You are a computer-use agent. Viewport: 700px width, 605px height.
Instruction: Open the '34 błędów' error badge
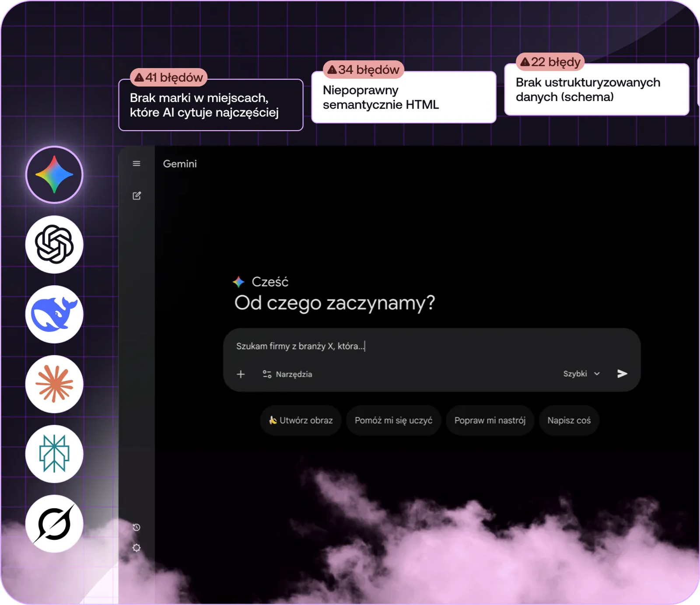(363, 70)
